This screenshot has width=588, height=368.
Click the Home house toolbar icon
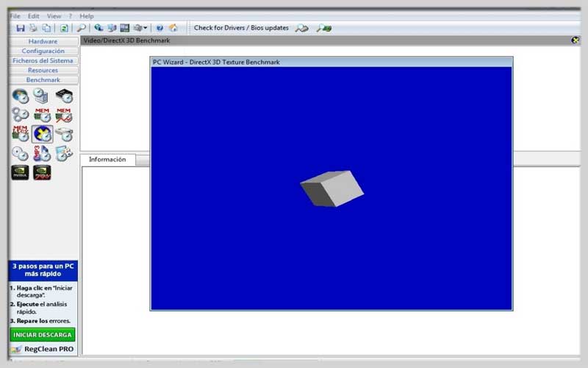tap(173, 28)
